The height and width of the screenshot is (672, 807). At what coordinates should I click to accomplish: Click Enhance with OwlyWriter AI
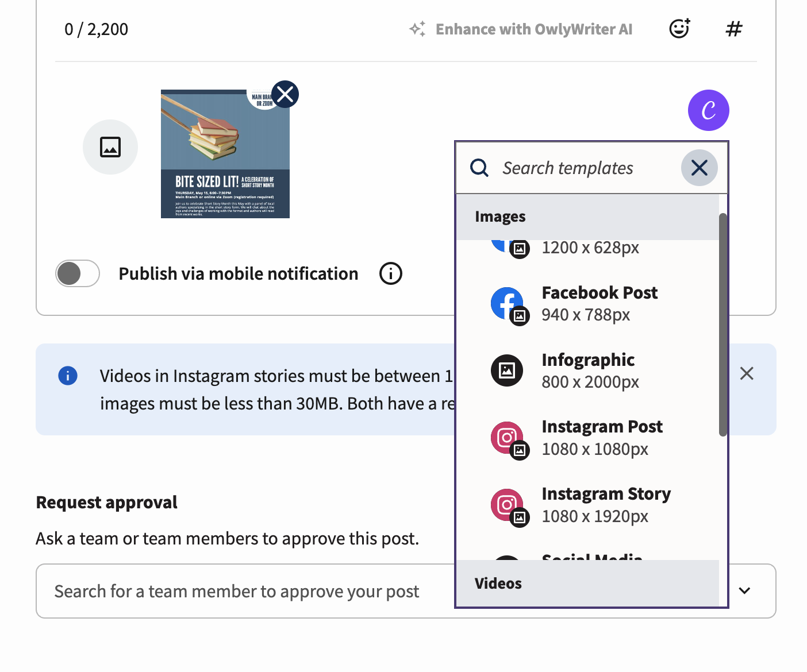(x=534, y=29)
